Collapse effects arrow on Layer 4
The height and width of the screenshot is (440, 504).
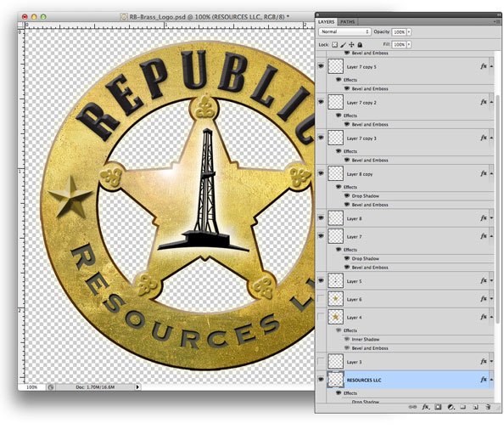point(491,317)
